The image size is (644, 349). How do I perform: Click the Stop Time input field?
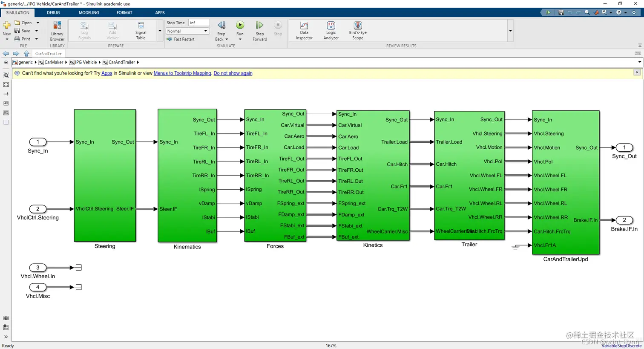(x=199, y=23)
